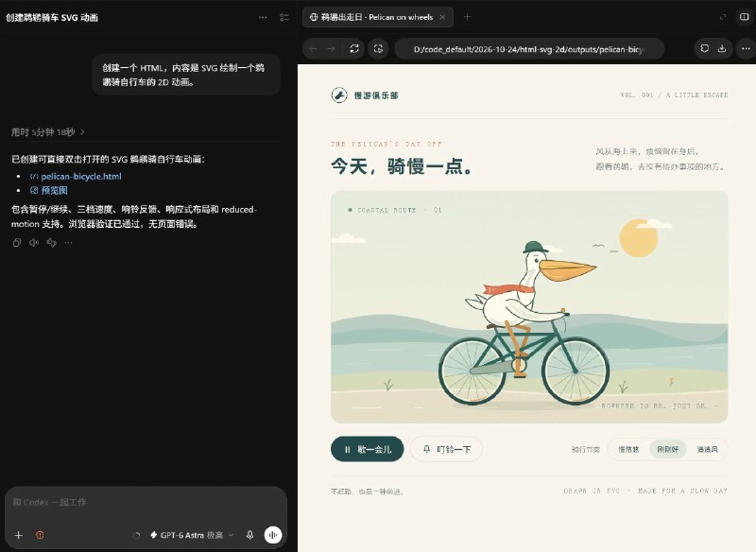Download the page via download icon
Image resolution: width=756 pixels, height=552 pixels.
tap(722, 49)
